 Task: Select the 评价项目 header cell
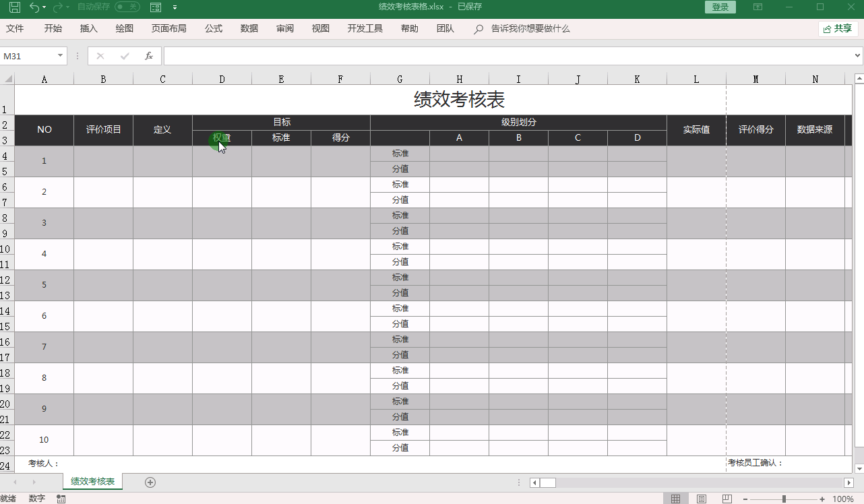click(104, 130)
